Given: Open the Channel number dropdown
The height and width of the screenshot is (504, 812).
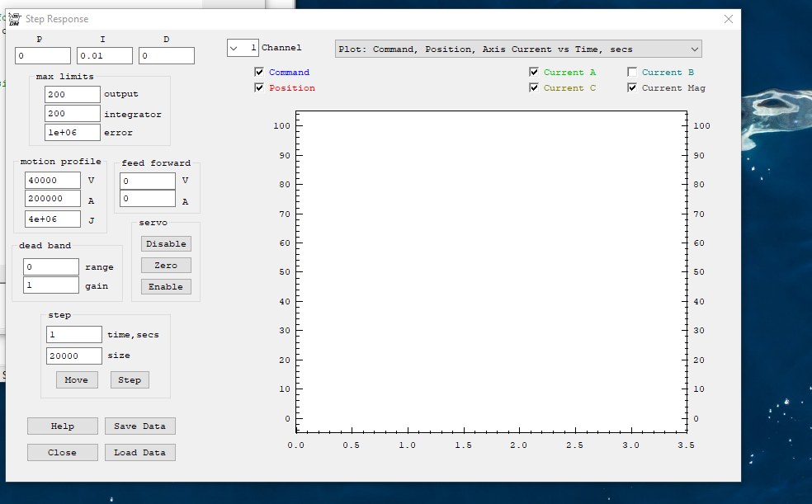Looking at the screenshot, I should (x=243, y=49).
